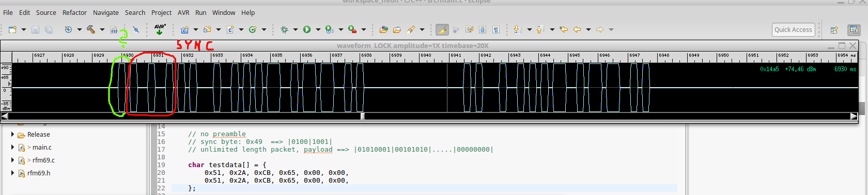Click the New file wizard icon
The width and height of the screenshot is (868, 195).
coord(12,29)
